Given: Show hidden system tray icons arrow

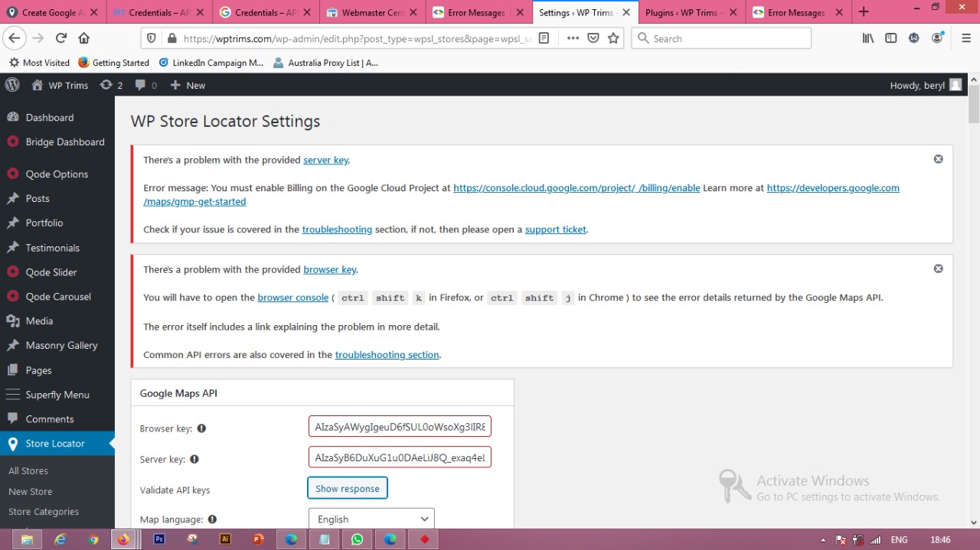Looking at the screenshot, I should coord(823,540).
